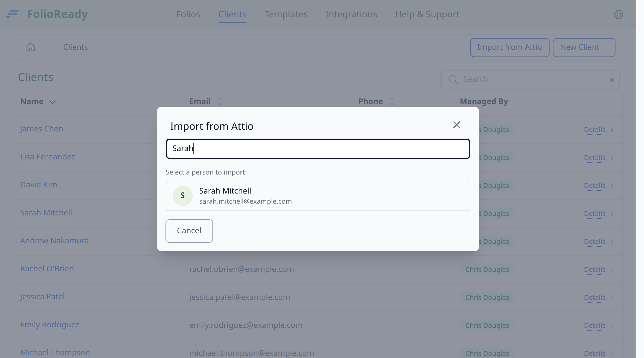Click the Clients breadcrumb
This screenshot has height=358, width=644.
point(75,47)
